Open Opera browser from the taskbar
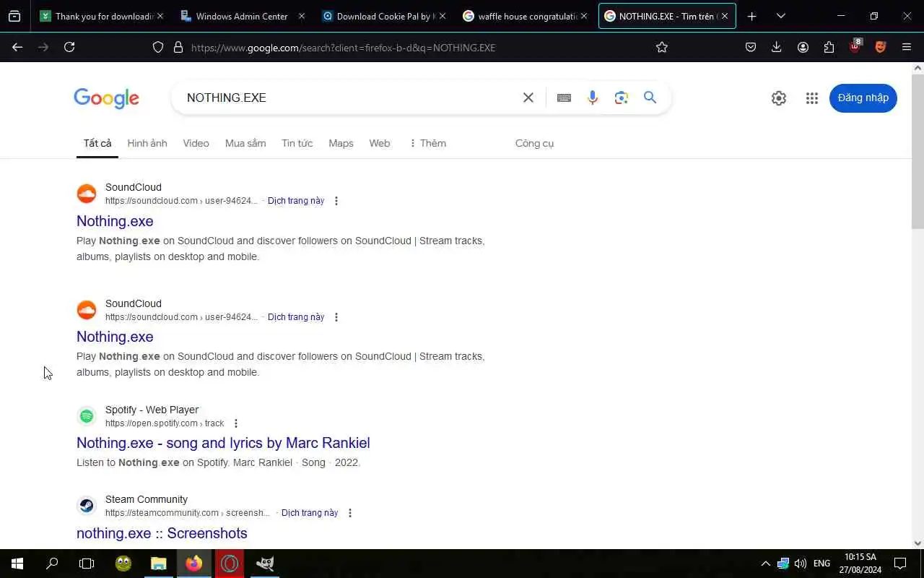The image size is (924, 578). 230,564
